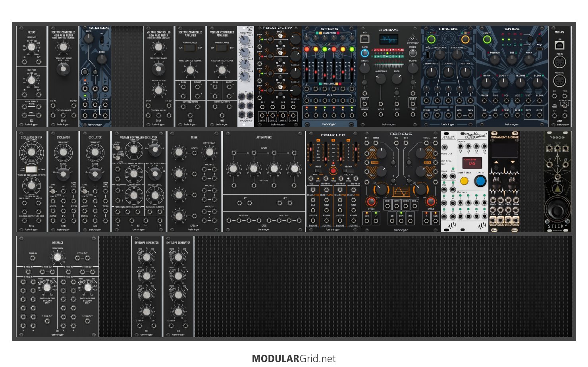This screenshot has height=367, width=588.
Task: Click the MASTER GAIN knob on CP3A-M mixer
Action: [x=209, y=152]
